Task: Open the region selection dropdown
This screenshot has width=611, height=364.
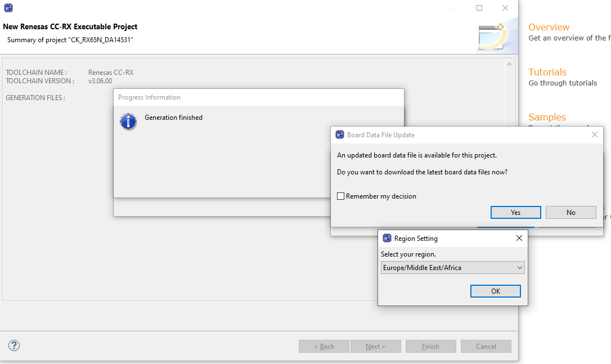Action: [x=452, y=268]
